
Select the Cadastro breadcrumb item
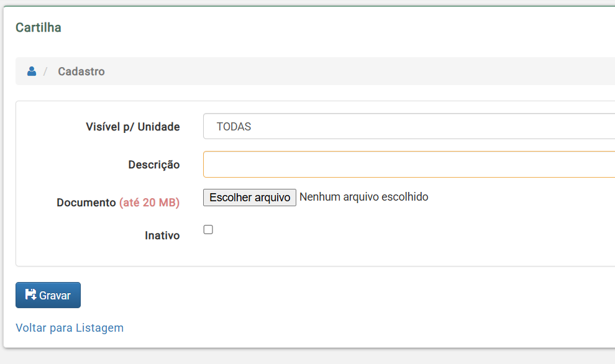coord(81,71)
